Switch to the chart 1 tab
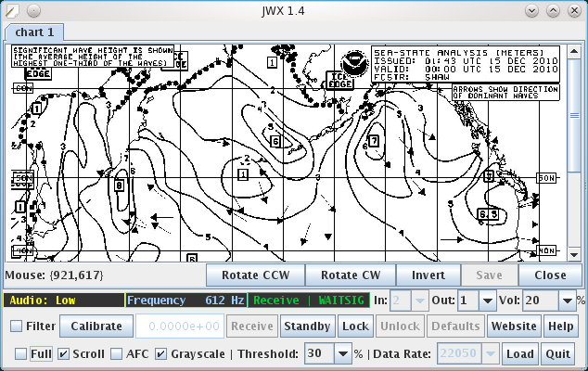Screen dimensions: 588x371 click(x=34, y=32)
